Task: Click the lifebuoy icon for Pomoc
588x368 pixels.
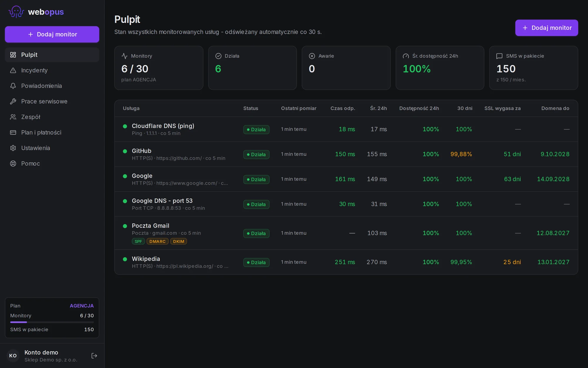Action: point(13,164)
